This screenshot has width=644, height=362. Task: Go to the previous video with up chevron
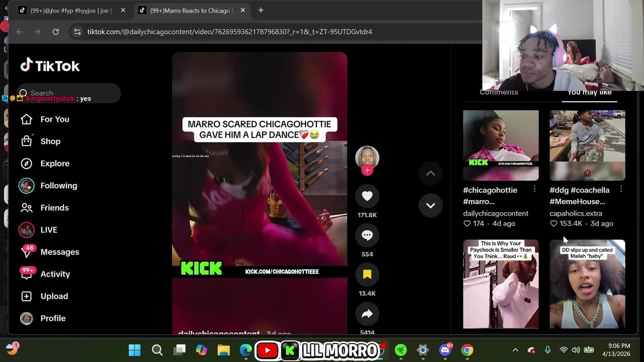coord(431,173)
